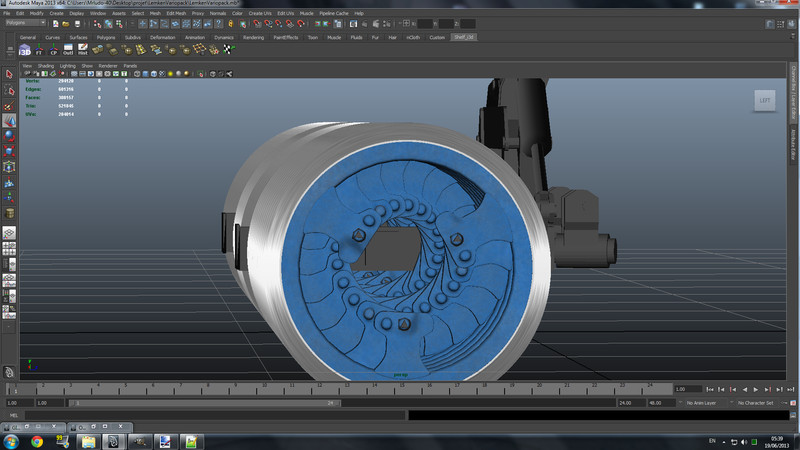Click frame 12 on the time slider

pos(319,389)
